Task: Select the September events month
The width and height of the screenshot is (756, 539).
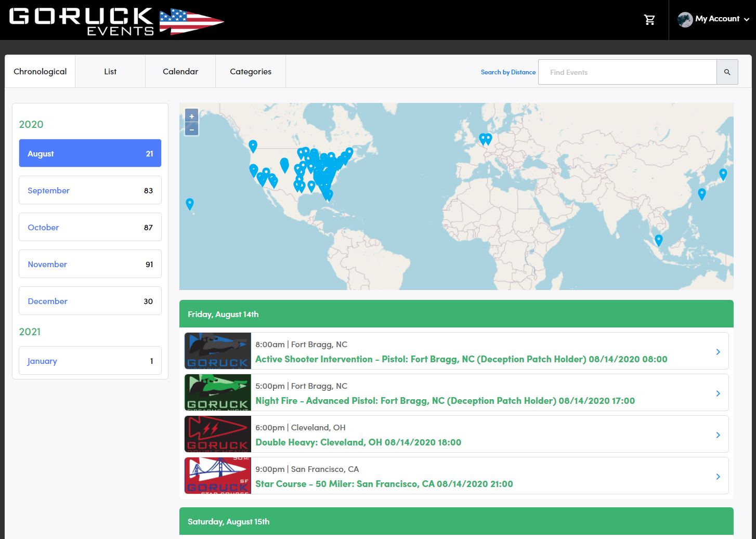Action: [90, 190]
